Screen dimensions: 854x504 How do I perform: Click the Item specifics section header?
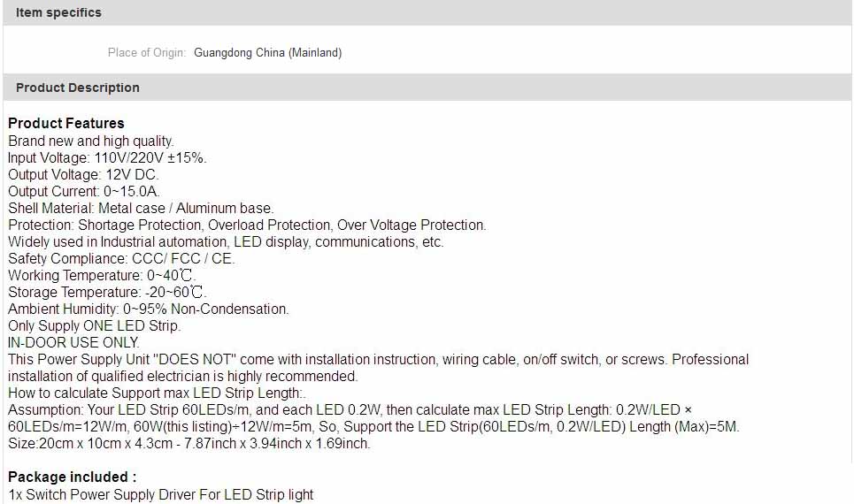(58, 12)
